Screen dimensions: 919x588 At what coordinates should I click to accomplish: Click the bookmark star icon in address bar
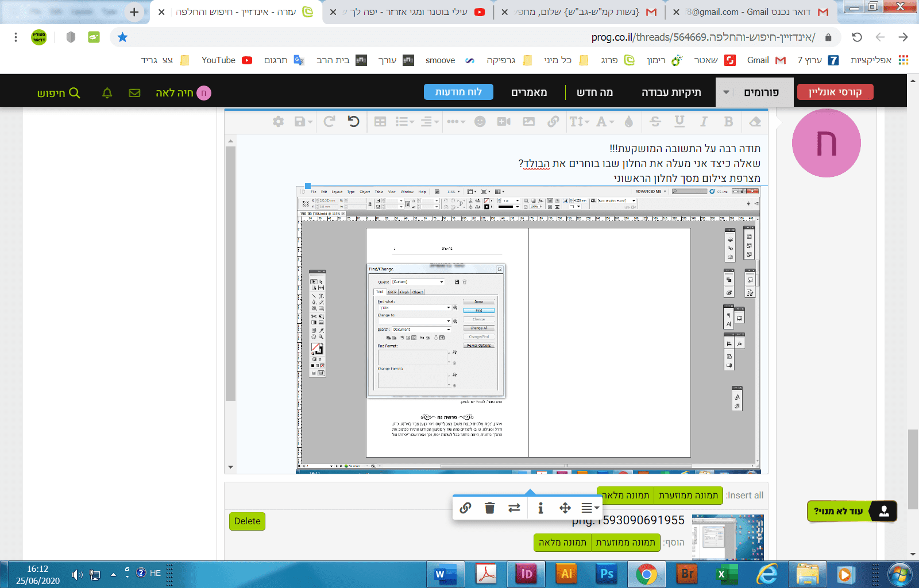point(122,37)
